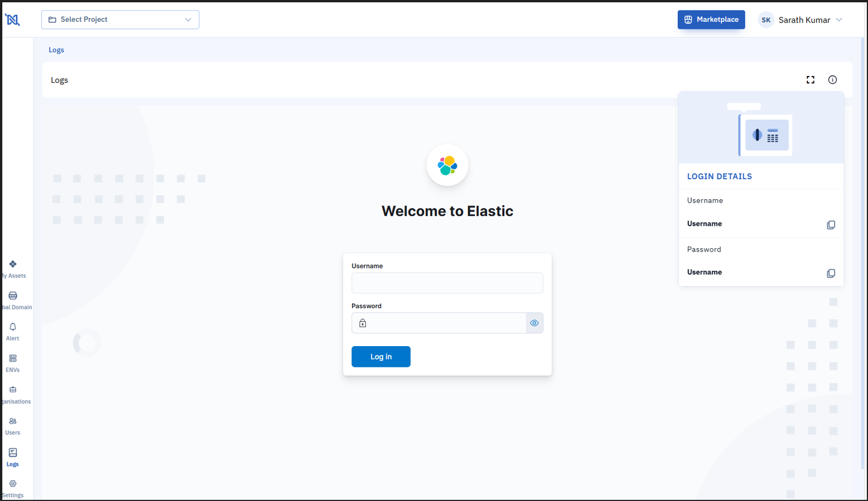This screenshot has height=501, width=868.
Task: Open Assets in the sidebar
Action: pyautogui.click(x=13, y=269)
